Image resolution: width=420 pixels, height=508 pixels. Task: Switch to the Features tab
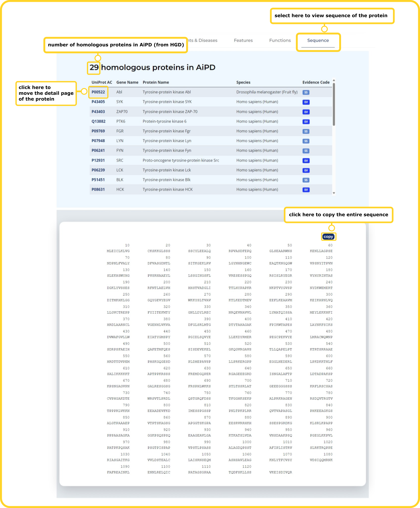[243, 40]
